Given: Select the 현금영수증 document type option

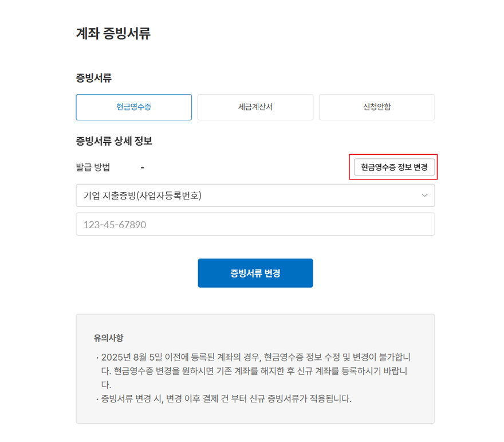Looking at the screenshot, I should (x=133, y=107).
